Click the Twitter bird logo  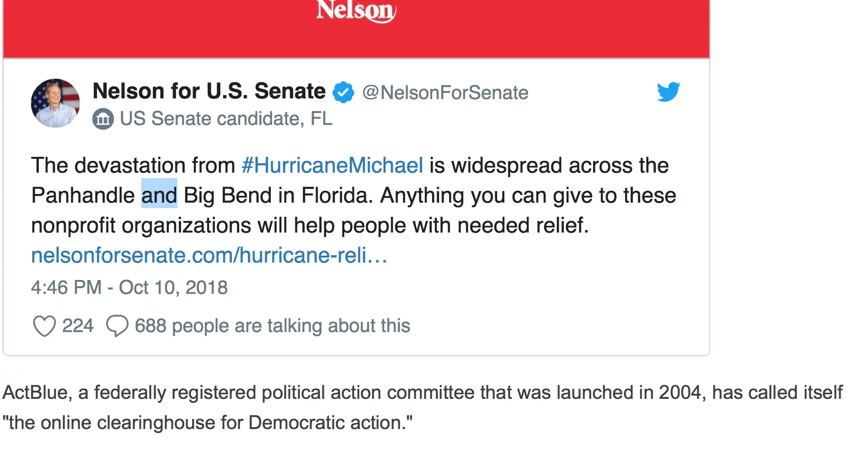point(668,91)
